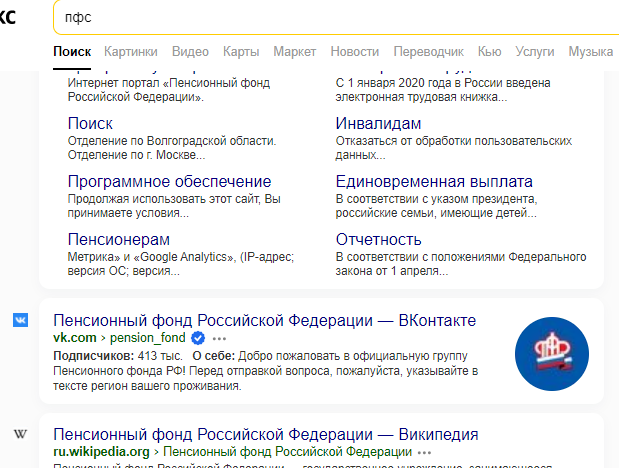This screenshot has height=468, width=619.
Task: Open the Пенсионный фонд — ВКонтакте result title
Action: [264, 320]
